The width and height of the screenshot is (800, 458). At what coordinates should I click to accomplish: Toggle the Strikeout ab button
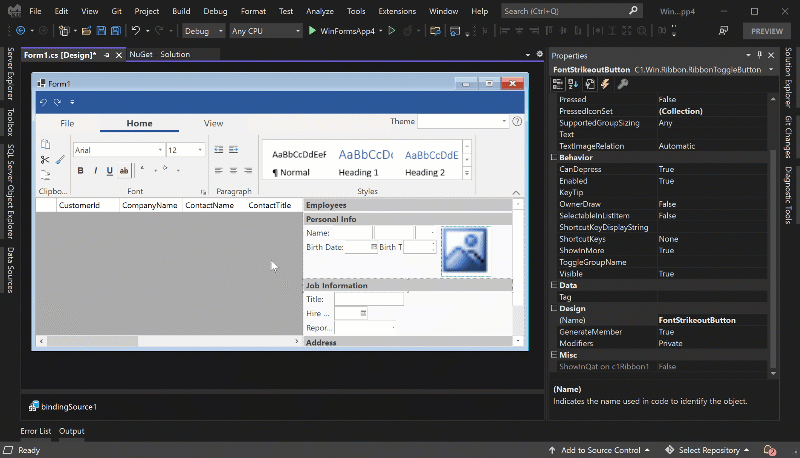tap(124, 171)
